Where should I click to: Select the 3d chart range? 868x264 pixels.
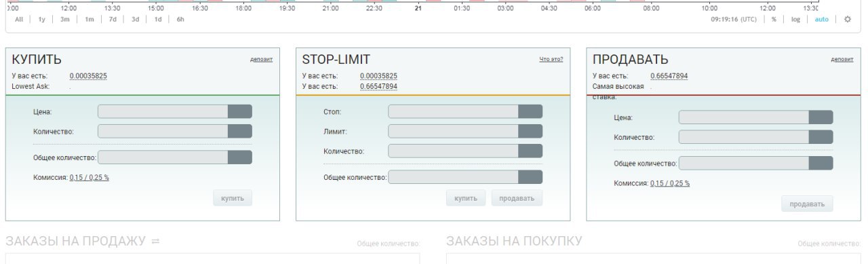coord(135,19)
